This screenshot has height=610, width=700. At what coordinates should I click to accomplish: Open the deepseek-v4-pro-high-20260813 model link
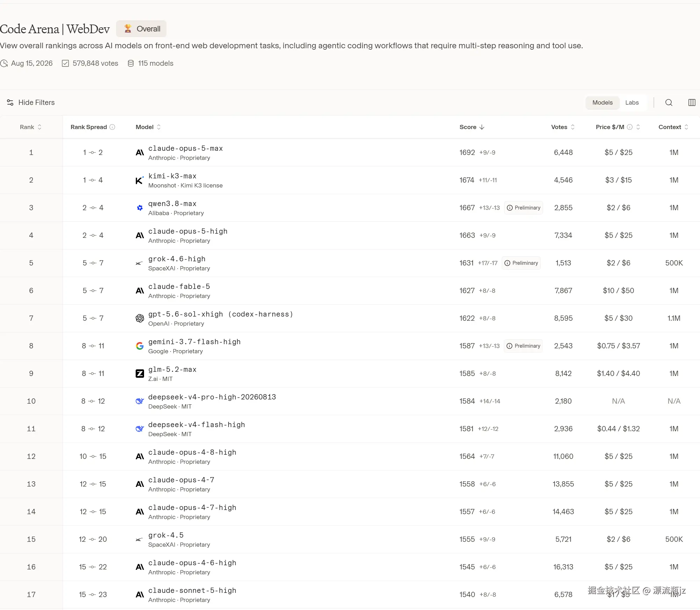(212, 397)
